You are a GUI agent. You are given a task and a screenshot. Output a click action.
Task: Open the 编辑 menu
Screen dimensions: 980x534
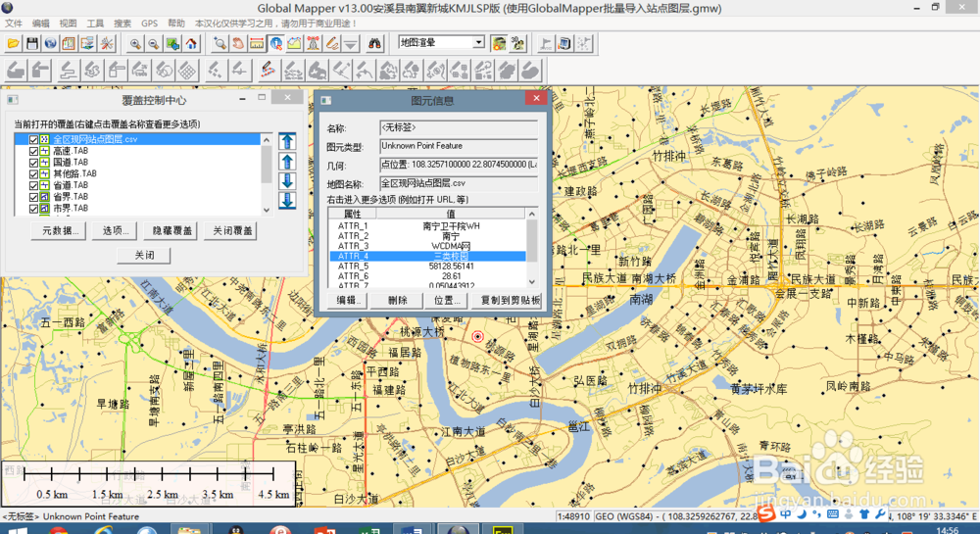(x=40, y=24)
